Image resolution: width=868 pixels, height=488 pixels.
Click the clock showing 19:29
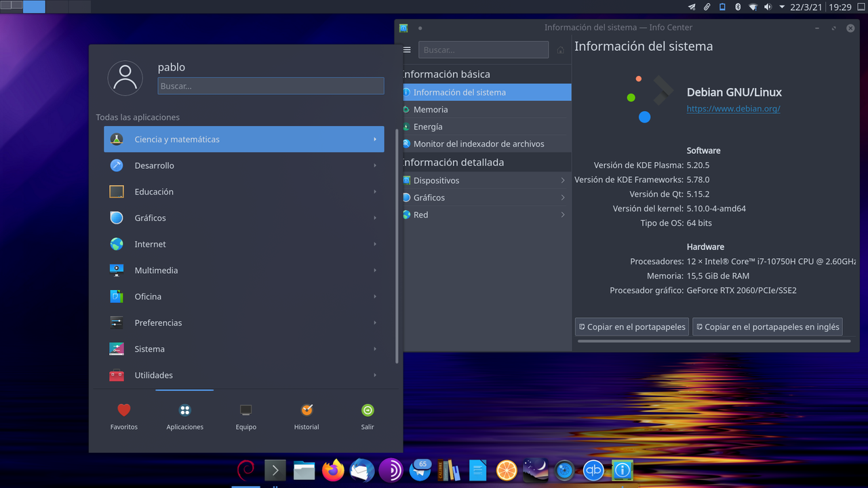[840, 7]
